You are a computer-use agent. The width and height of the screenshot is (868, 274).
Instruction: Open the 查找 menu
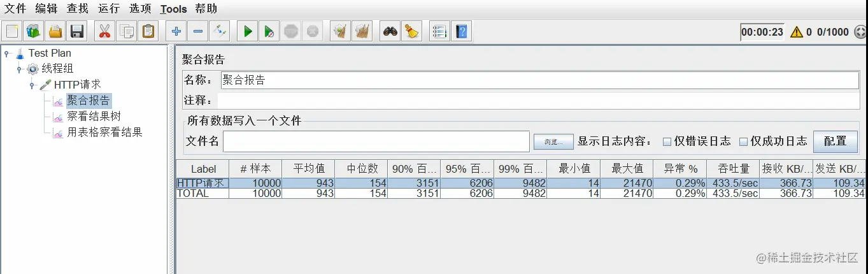78,8
